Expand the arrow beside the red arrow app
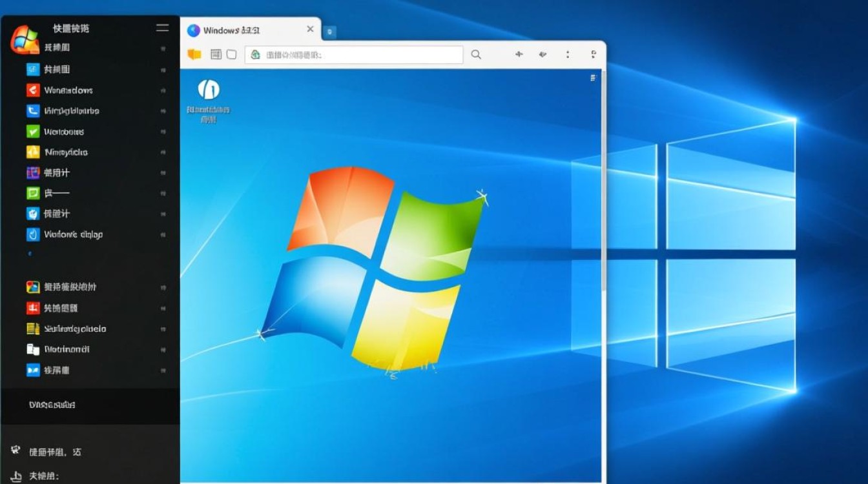The height and width of the screenshot is (484, 868). (163, 91)
